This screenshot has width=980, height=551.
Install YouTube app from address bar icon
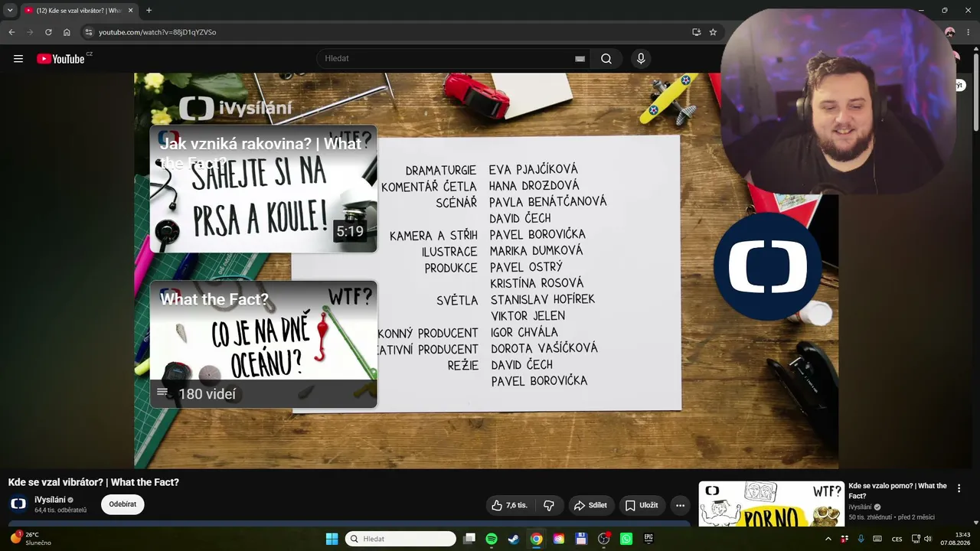point(696,32)
